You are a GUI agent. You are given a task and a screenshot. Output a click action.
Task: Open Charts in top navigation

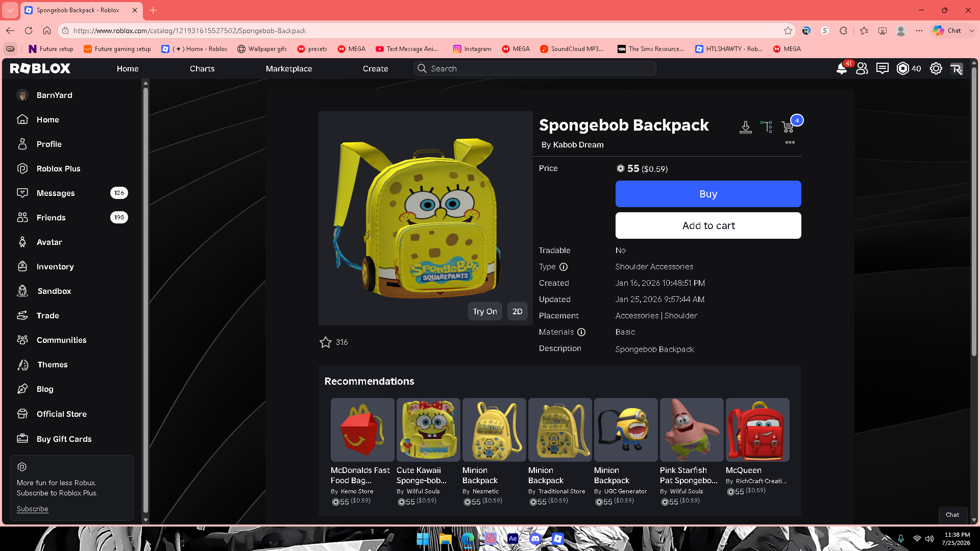202,68
